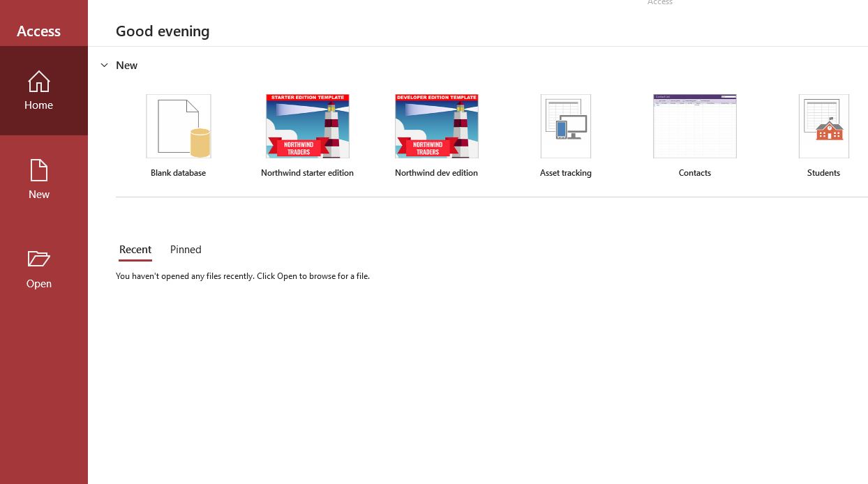Click the Access title at top of screen
Image resolution: width=868 pixels, height=484 pixels.
[659, 3]
